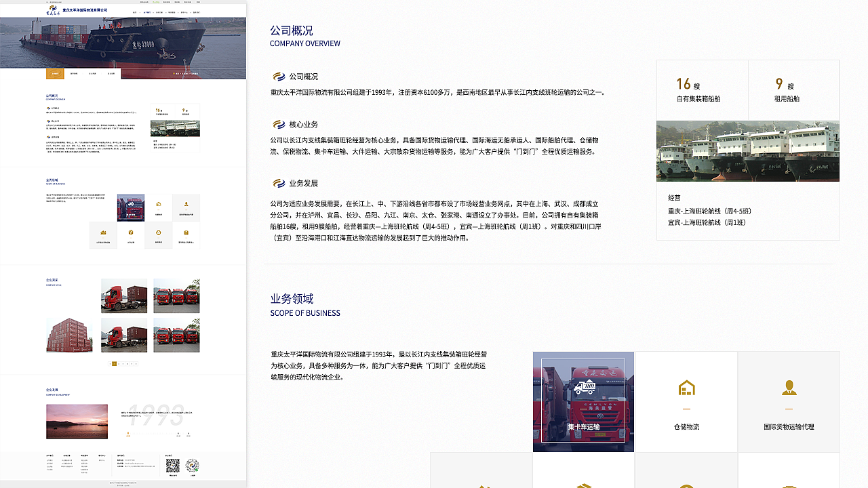Screen dimensions: 868x488
Task: Click the company logo in the preview header
Action: coord(53,10)
